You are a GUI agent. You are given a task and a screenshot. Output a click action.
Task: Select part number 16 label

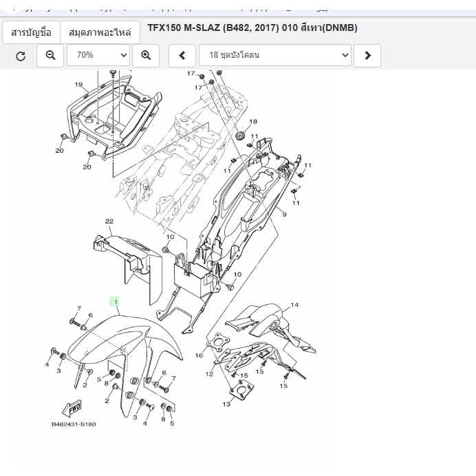[199, 355]
